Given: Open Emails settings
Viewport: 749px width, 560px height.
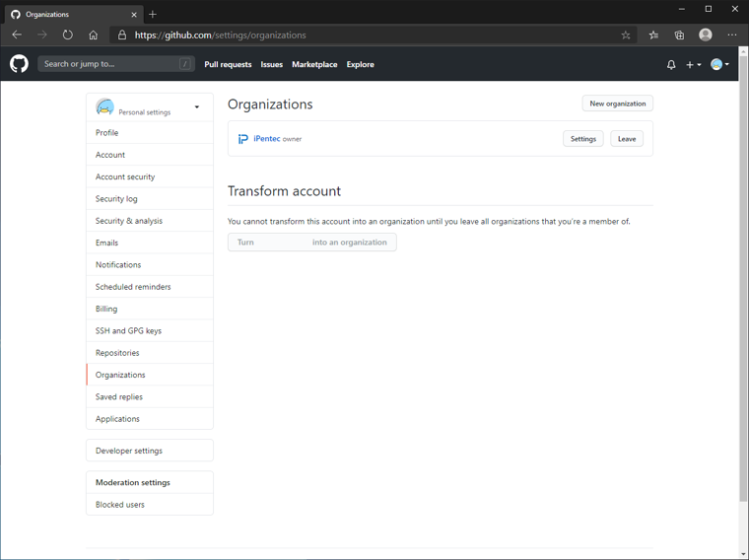Looking at the screenshot, I should tap(150, 243).
